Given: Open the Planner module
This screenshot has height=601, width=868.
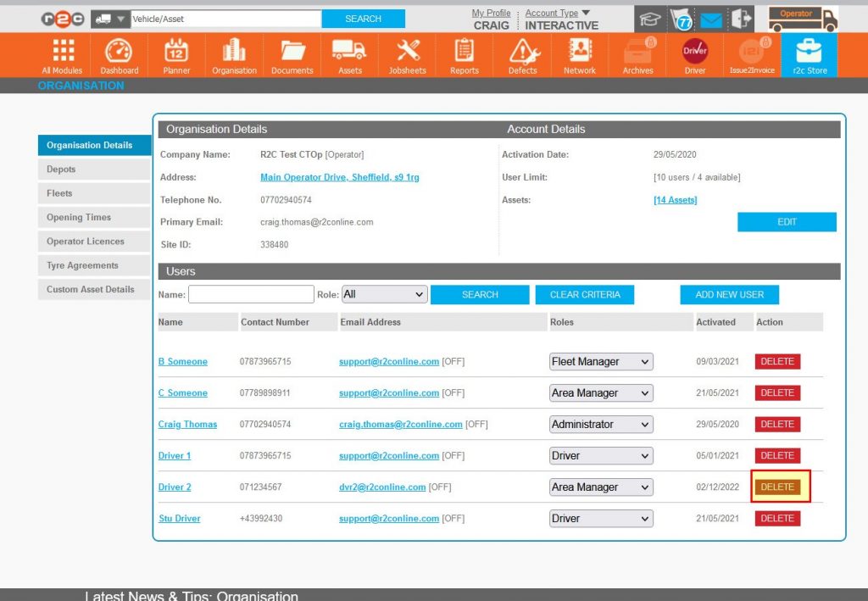Looking at the screenshot, I should (x=175, y=53).
